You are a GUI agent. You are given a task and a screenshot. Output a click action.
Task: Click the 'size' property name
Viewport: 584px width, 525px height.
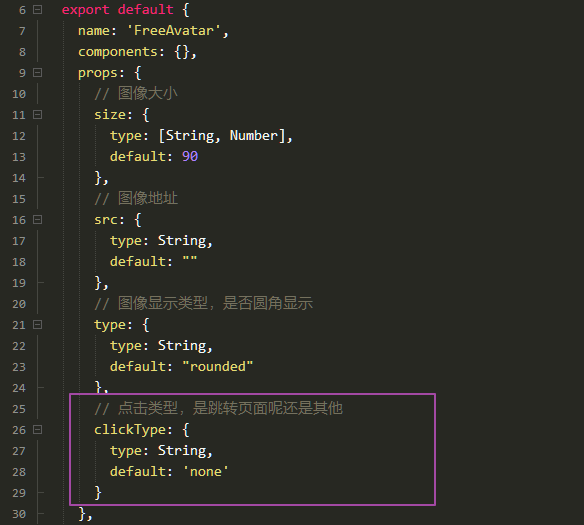[110, 114]
